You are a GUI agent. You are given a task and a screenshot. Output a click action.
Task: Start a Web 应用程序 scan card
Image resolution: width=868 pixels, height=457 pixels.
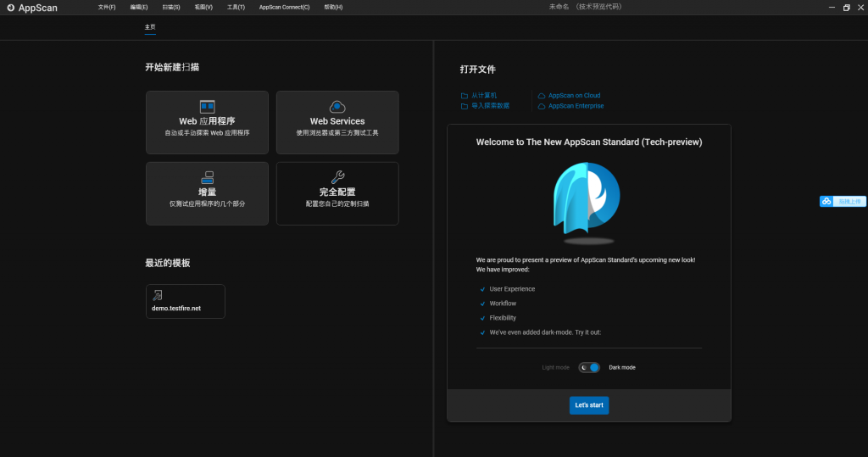click(207, 122)
